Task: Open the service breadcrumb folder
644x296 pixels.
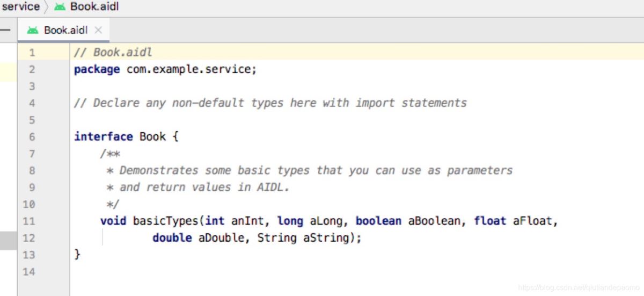Action: pos(20,7)
